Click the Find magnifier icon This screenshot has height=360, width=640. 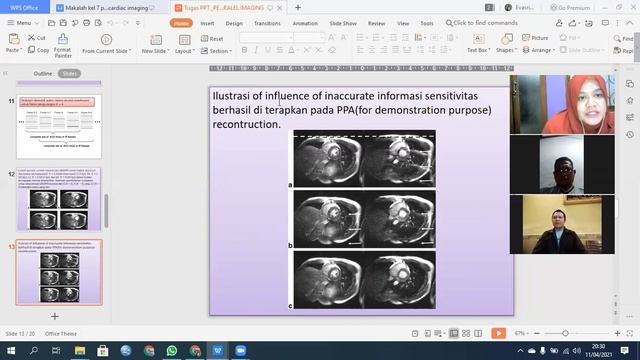click(x=617, y=38)
